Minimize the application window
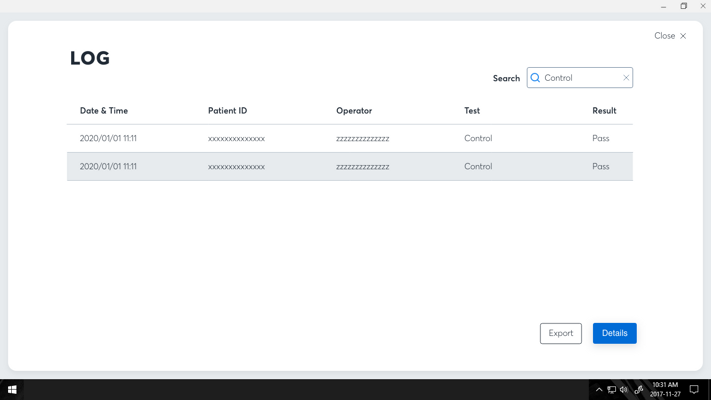 pos(663,6)
